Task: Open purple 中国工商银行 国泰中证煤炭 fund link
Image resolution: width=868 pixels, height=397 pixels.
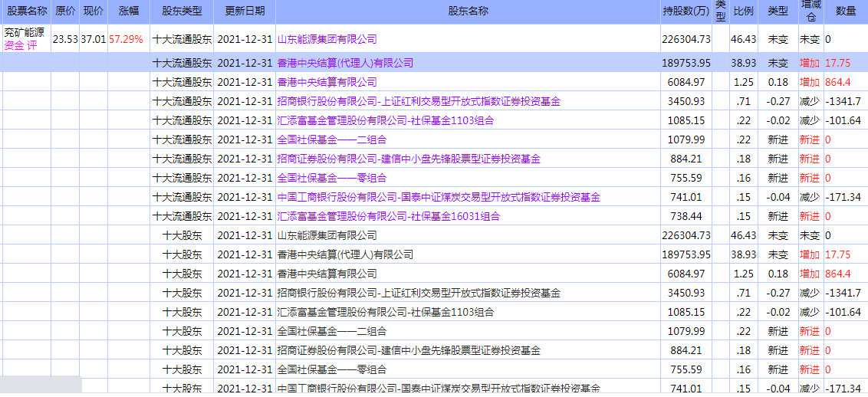Action: pos(439,198)
